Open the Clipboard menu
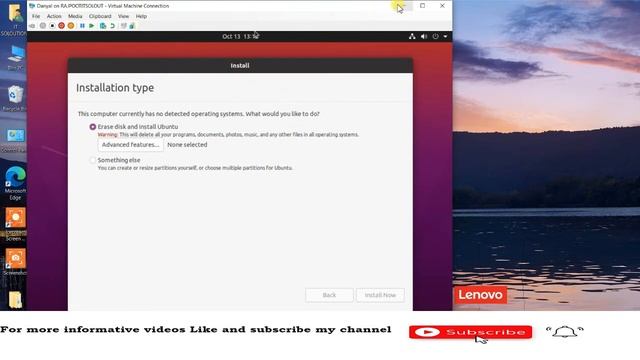Screen dimensions: 640x360 point(100,16)
